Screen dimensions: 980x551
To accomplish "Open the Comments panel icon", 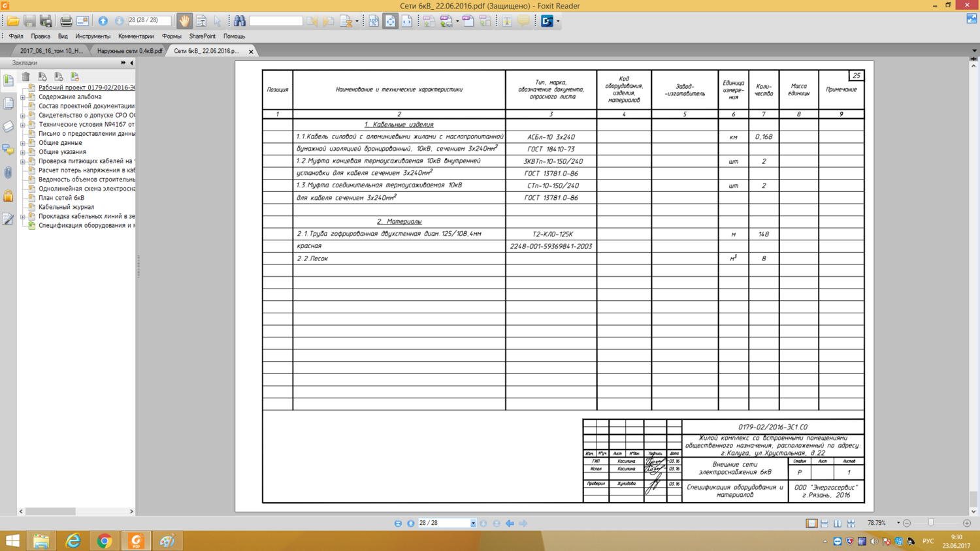I will [8, 150].
